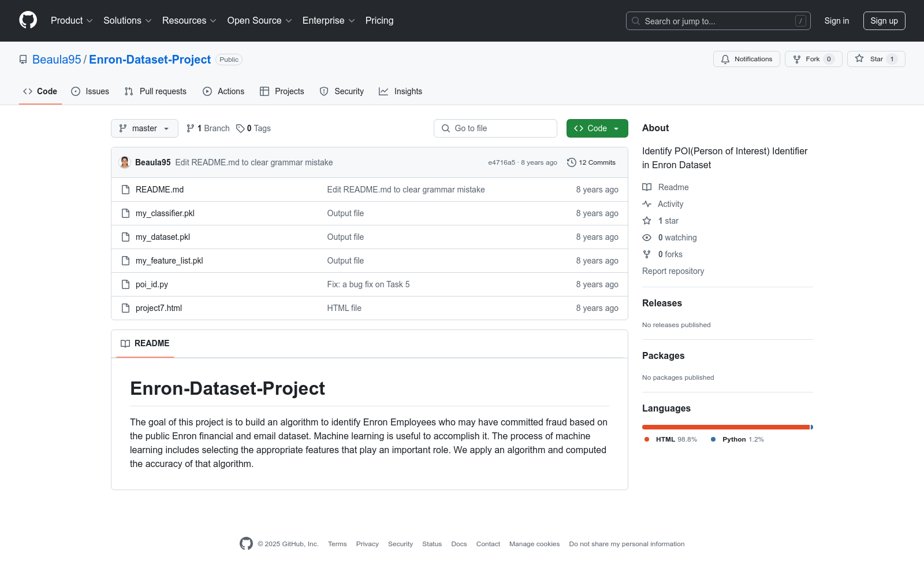Open the green Code dropdown button

[597, 128]
